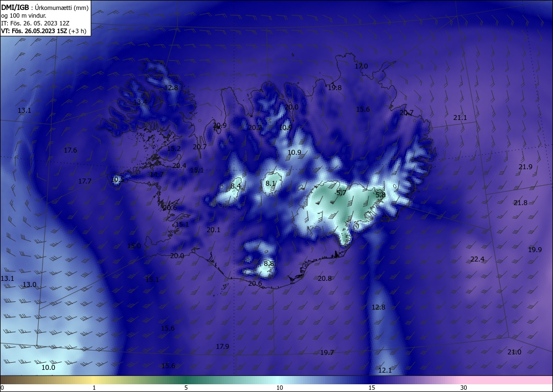Click the 17.6 value over the western sea
This screenshot has height=392, width=553.
70,150
